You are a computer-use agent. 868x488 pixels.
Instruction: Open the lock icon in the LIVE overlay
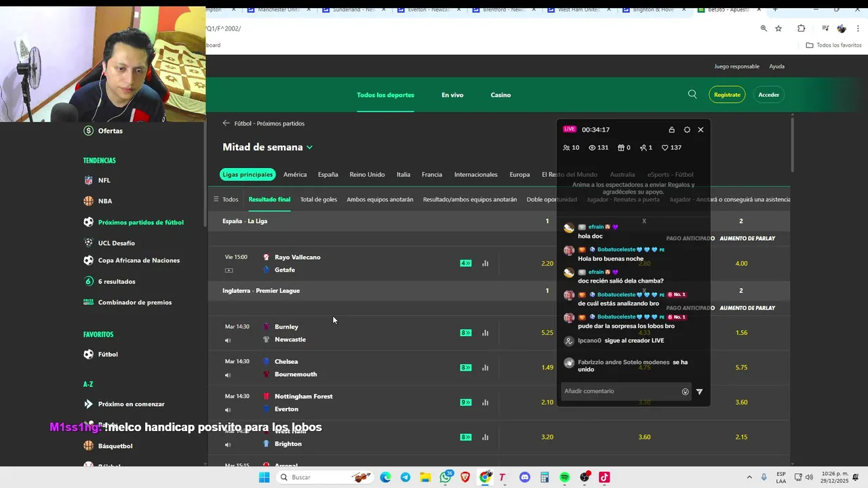pyautogui.click(x=671, y=129)
